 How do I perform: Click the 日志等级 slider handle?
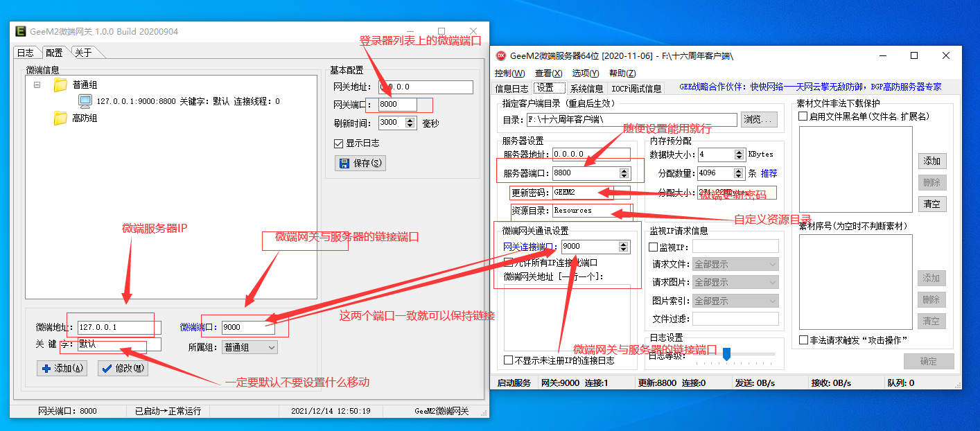tap(726, 354)
